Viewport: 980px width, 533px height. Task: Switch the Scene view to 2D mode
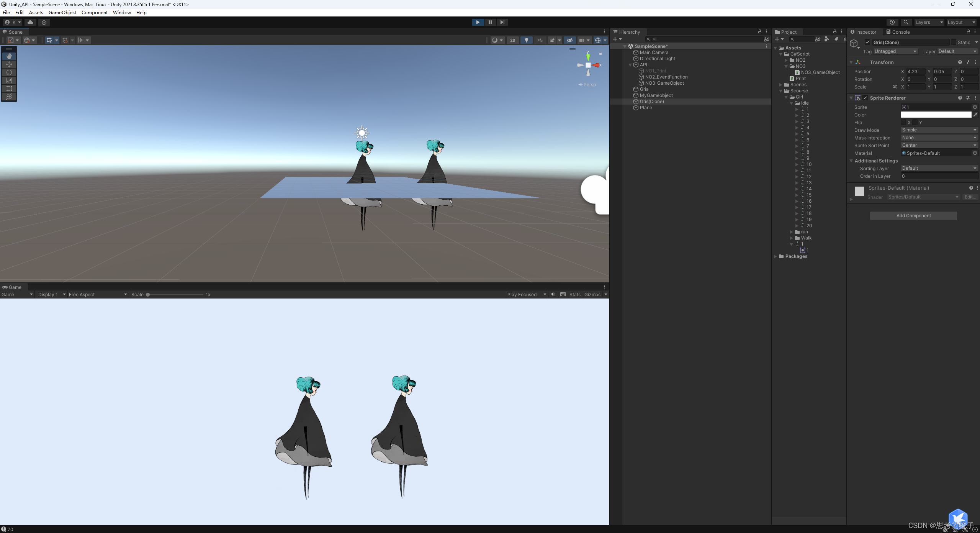tap(512, 40)
